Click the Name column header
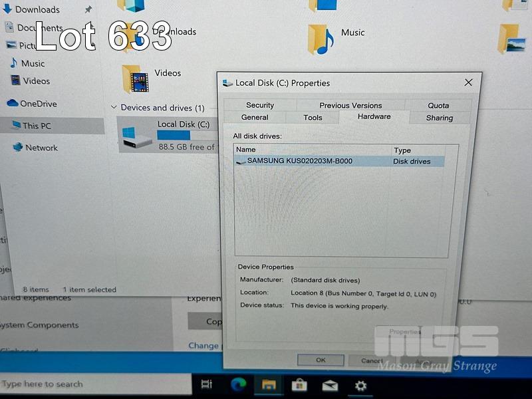532x399 pixels. 313,150
